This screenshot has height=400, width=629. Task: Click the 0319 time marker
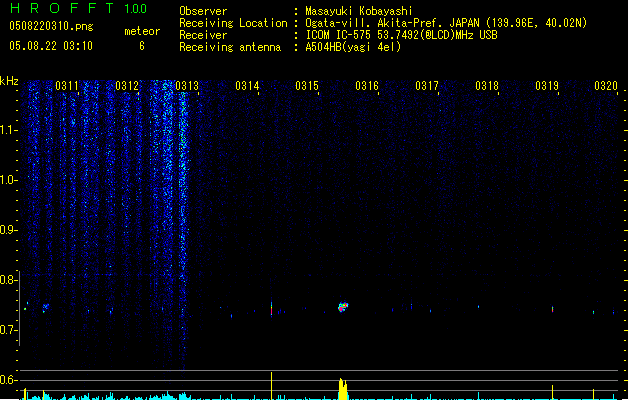(x=547, y=86)
